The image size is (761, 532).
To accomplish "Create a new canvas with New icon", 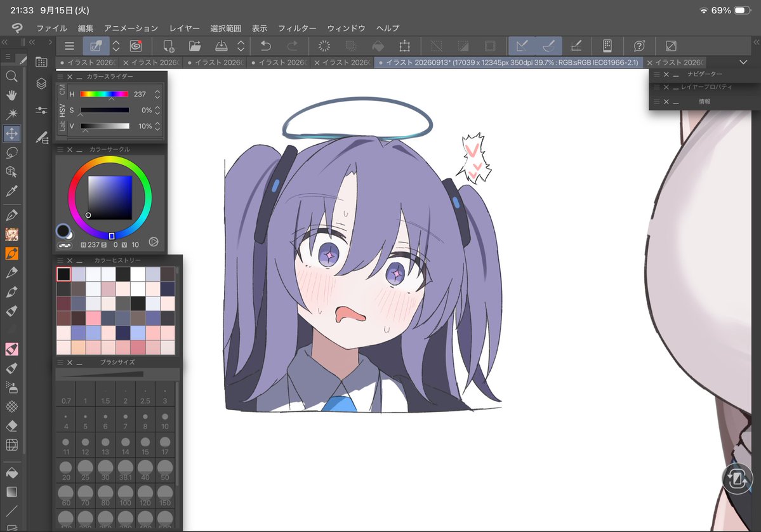I will point(168,46).
